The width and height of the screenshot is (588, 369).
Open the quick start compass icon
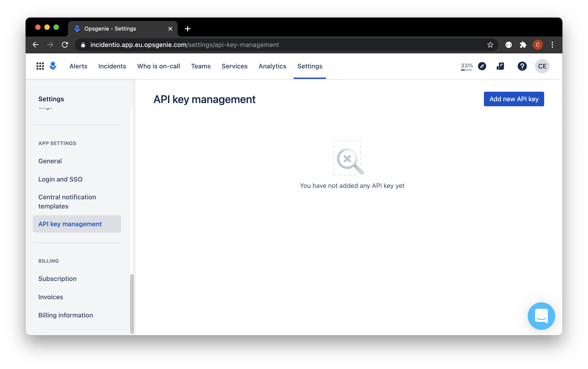click(x=482, y=66)
